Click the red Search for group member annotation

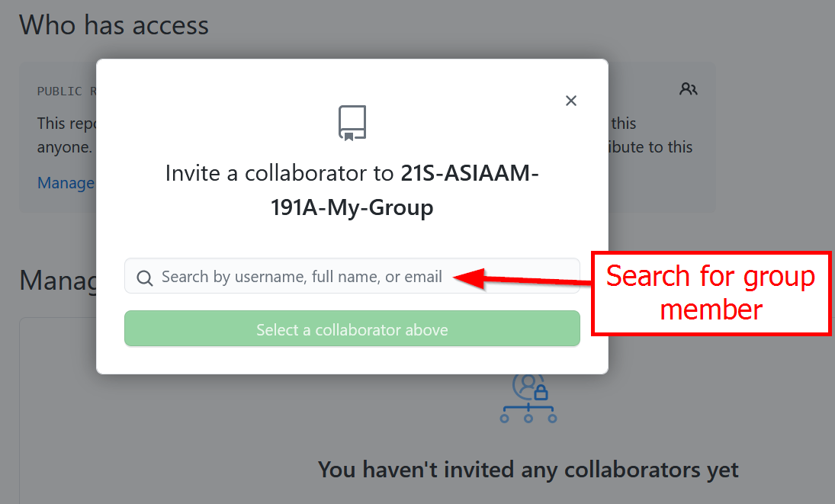pos(711,293)
